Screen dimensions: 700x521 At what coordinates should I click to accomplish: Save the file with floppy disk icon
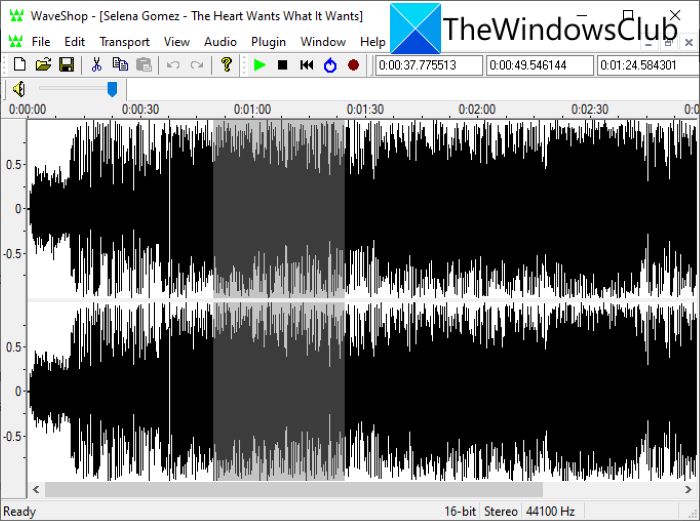(x=67, y=65)
